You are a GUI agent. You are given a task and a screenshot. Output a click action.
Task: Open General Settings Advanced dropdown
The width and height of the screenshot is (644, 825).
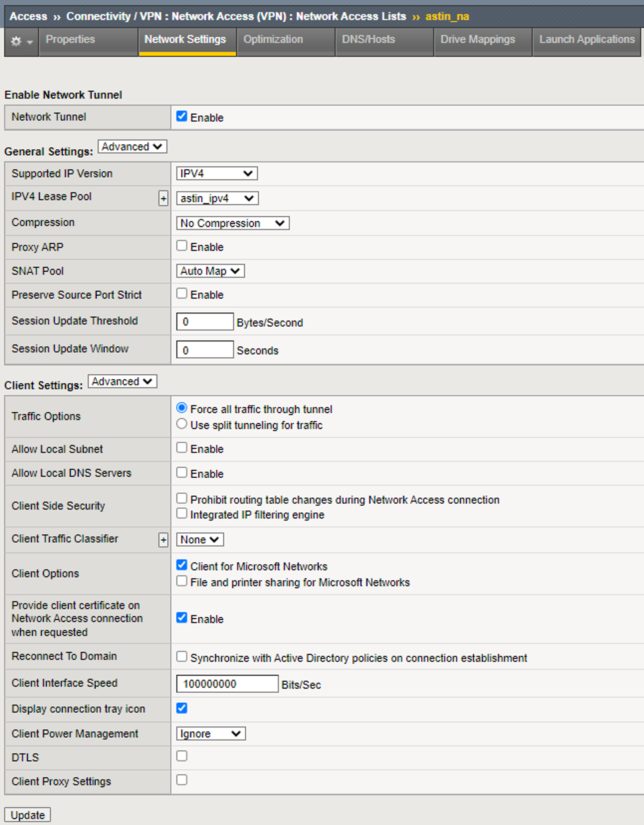tap(132, 146)
